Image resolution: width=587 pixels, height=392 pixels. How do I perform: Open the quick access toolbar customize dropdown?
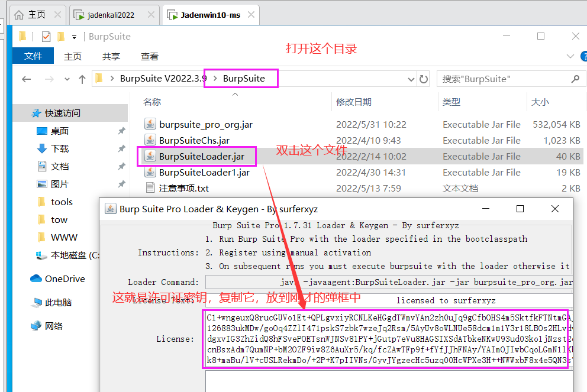74,37
